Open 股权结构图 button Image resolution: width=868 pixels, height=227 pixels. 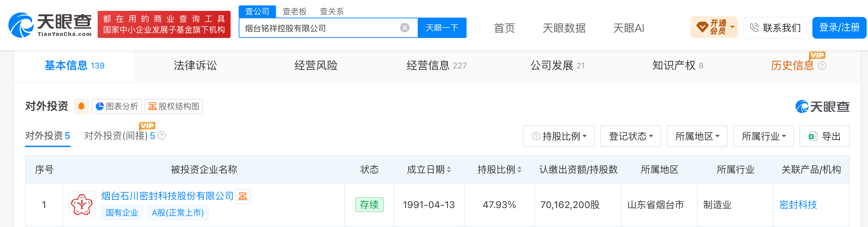pos(174,106)
